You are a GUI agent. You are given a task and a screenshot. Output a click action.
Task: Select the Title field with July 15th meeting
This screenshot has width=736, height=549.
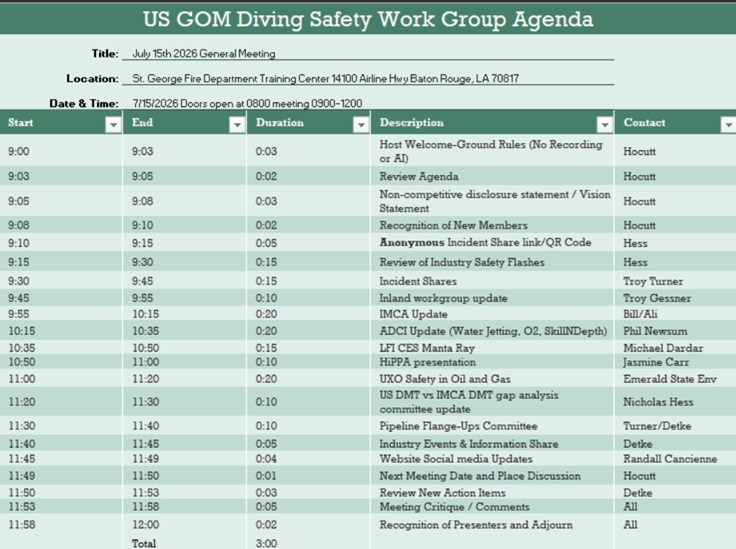tap(368, 53)
